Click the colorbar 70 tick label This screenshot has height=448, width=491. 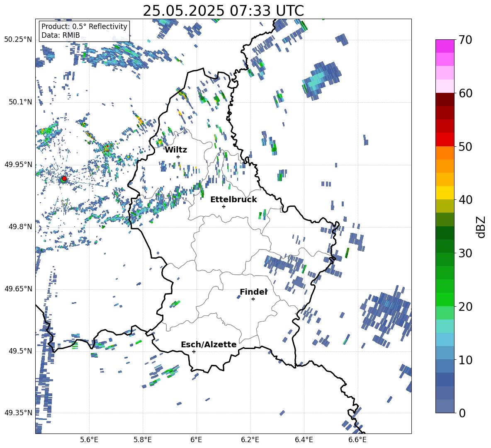click(465, 40)
